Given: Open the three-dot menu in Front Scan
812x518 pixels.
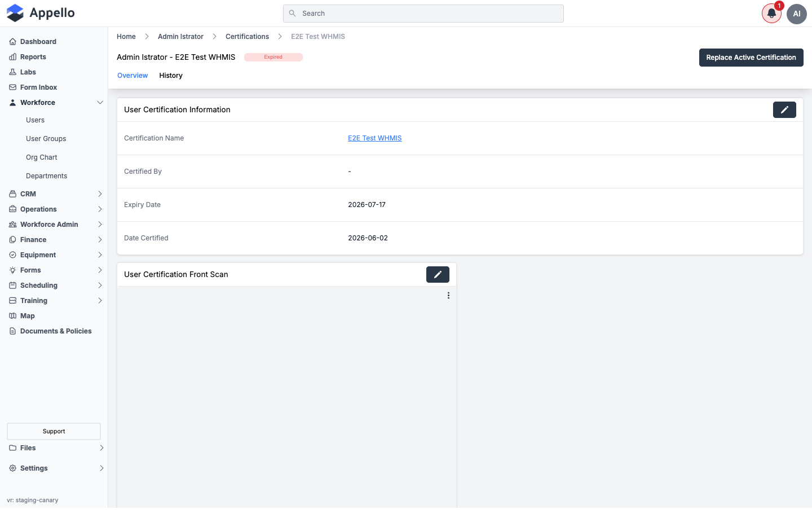Looking at the screenshot, I should tap(448, 296).
